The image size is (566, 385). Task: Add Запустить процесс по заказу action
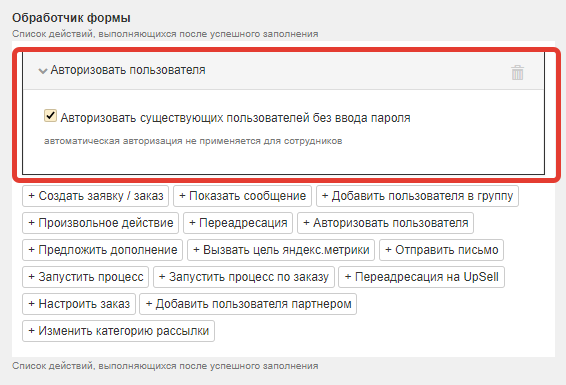[x=244, y=277]
